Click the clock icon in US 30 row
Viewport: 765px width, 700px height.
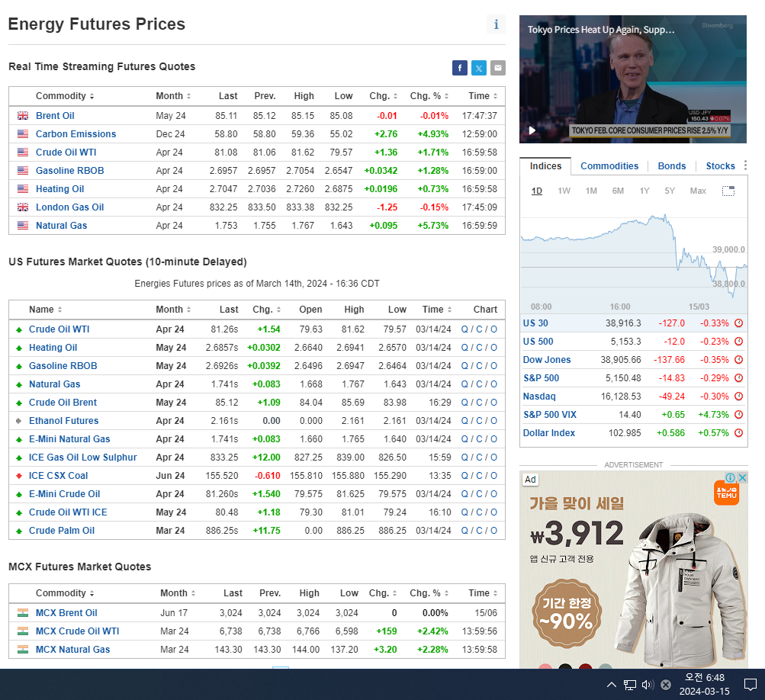(738, 323)
